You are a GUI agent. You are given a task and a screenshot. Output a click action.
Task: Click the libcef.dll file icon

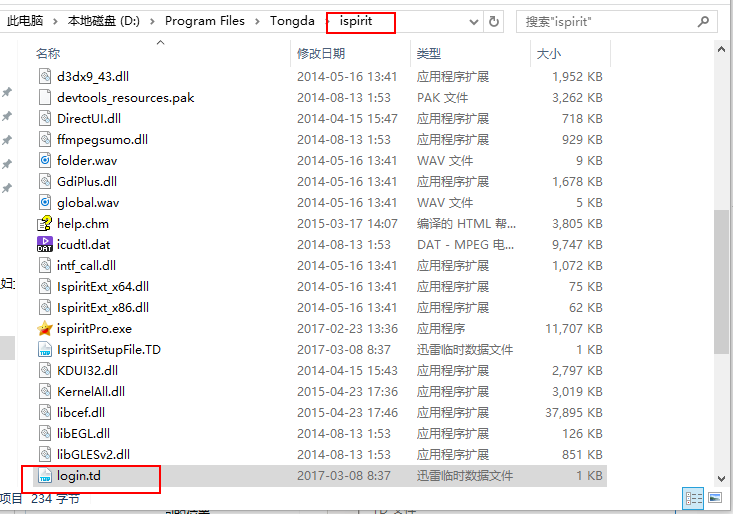tap(45, 413)
